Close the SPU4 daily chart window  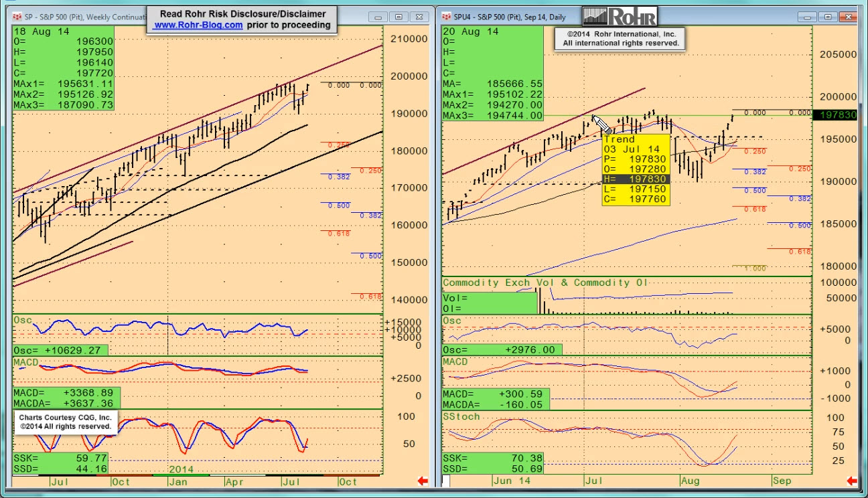(x=848, y=17)
